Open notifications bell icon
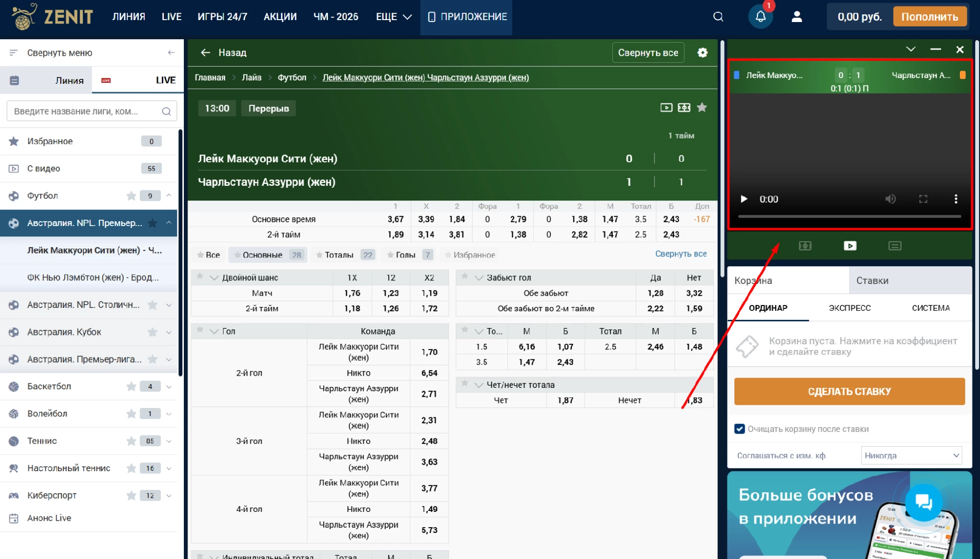Image resolution: width=980 pixels, height=559 pixels. (760, 17)
